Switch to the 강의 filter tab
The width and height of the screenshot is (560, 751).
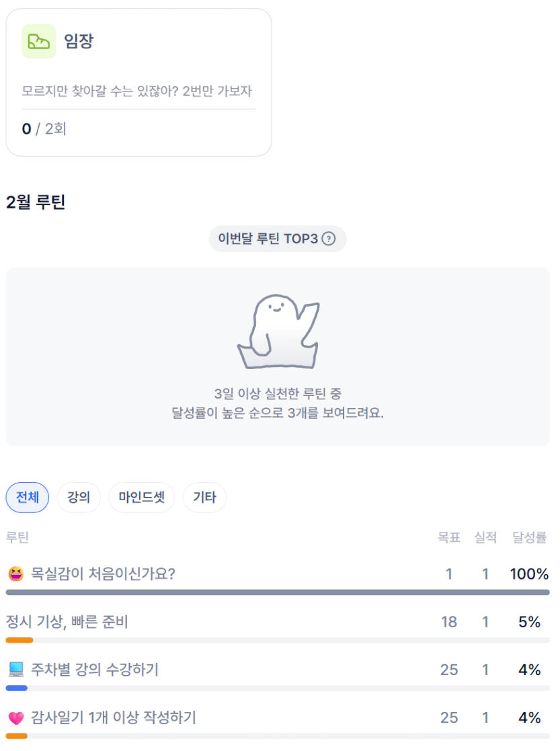pos(79,498)
